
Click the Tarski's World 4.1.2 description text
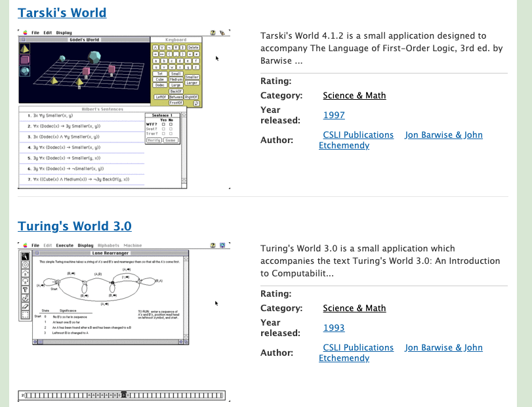[x=382, y=48]
